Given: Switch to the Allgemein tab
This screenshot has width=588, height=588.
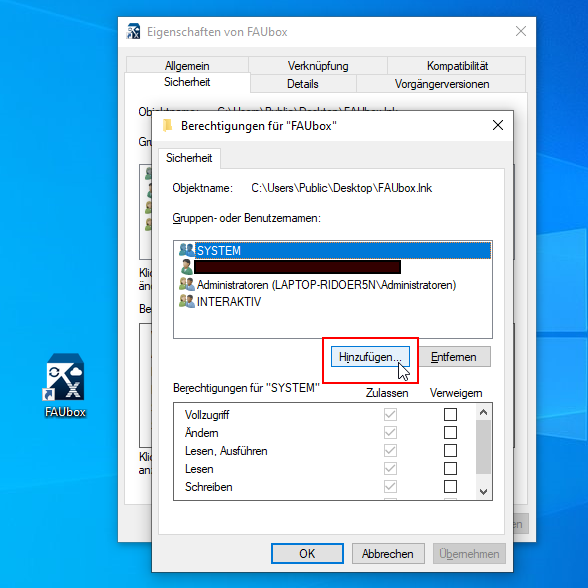Looking at the screenshot, I should 187,66.
